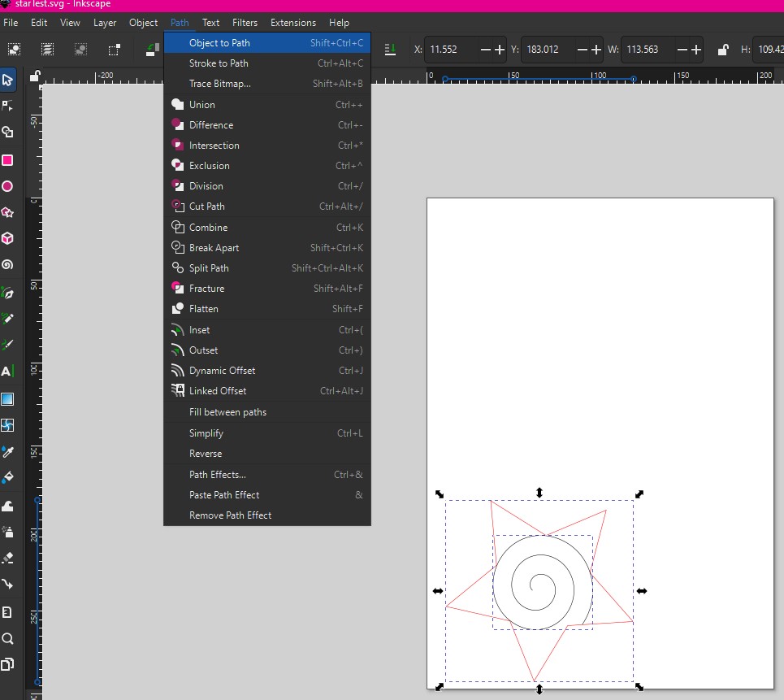The image size is (784, 700).
Task: Select the Zoom tool
Action: (x=10, y=638)
